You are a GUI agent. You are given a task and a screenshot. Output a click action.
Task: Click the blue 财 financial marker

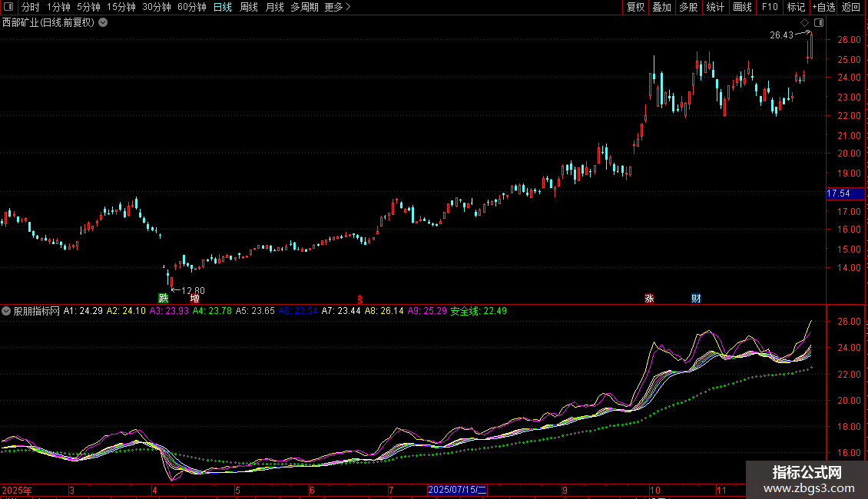(x=697, y=298)
